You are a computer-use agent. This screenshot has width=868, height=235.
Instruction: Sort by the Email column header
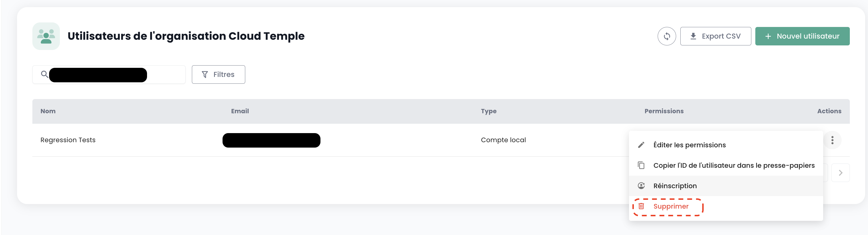pos(240,111)
